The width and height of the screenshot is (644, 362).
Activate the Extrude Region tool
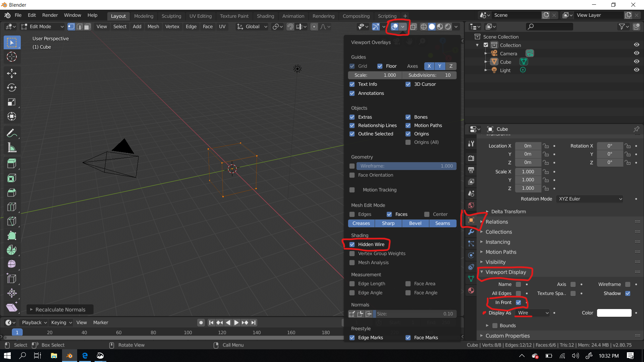(x=12, y=163)
